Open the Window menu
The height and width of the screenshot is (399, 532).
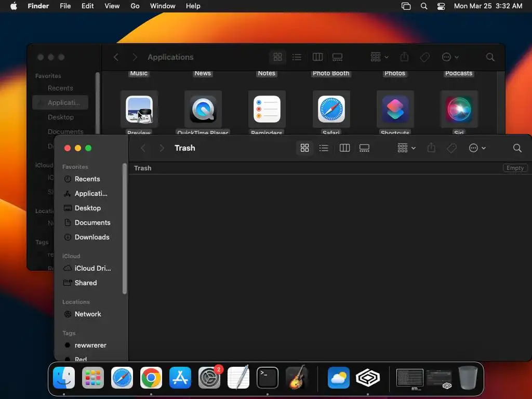point(163,6)
